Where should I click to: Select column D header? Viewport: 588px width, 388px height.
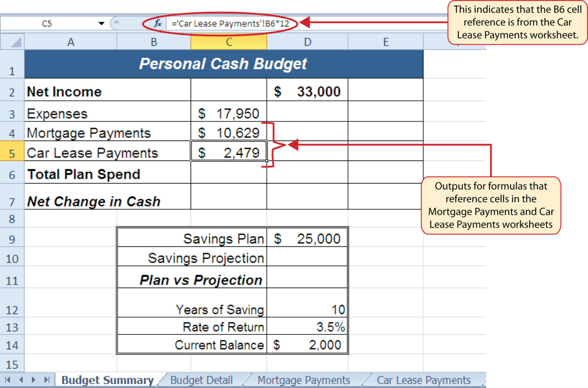(307, 42)
